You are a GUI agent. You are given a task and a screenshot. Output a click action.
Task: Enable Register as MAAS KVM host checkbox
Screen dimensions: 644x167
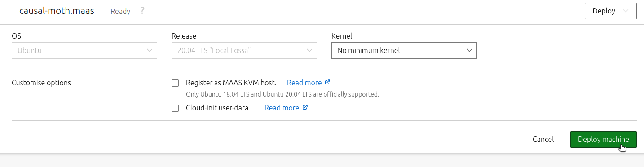coord(175,83)
